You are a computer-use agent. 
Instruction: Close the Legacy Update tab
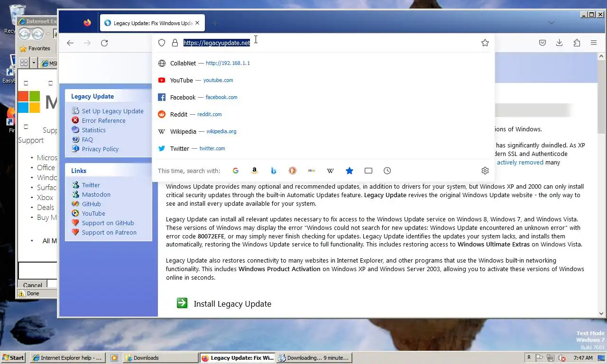point(197,23)
